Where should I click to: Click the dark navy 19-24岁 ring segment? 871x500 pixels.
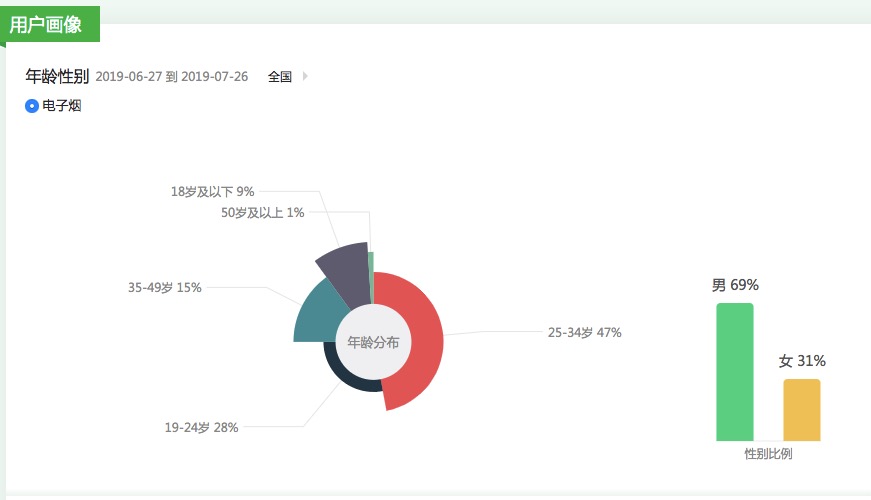click(345, 379)
